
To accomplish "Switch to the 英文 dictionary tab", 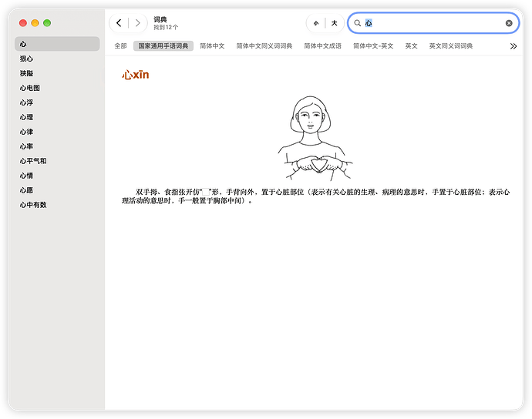I will [x=411, y=45].
